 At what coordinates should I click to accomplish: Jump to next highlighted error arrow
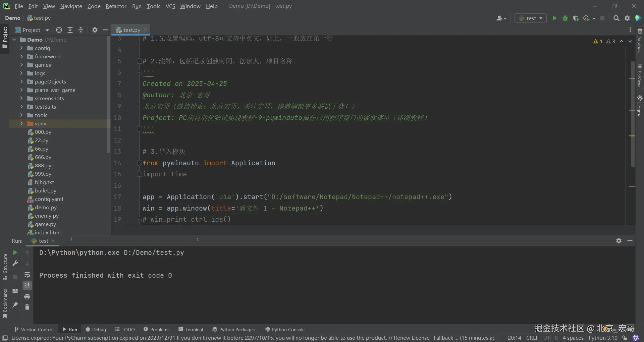tap(630, 41)
